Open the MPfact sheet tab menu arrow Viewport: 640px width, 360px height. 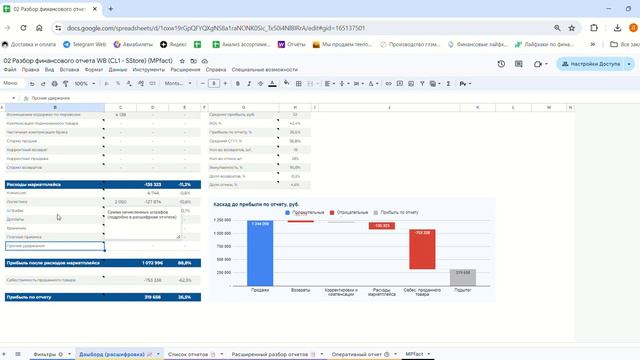pyautogui.click(x=429, y=354)
